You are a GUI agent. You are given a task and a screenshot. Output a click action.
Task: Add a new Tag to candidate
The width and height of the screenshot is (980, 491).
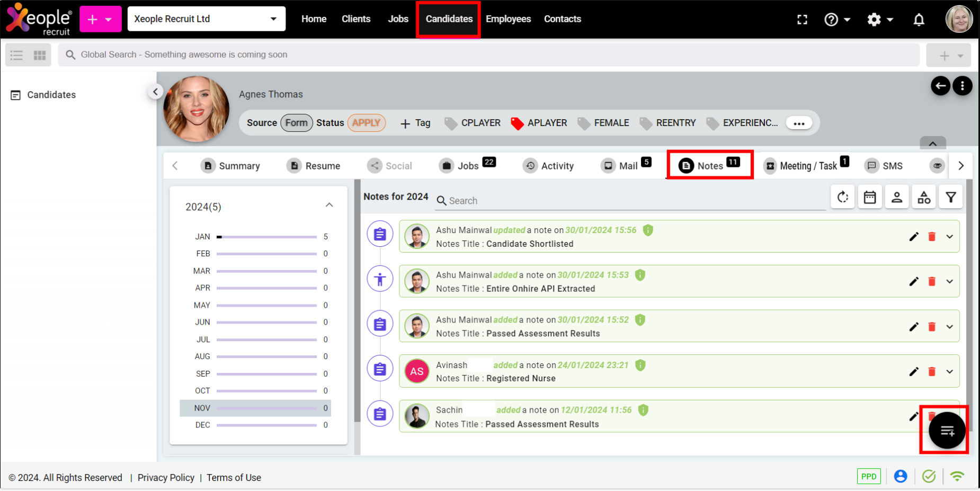(x=415, y=123)
